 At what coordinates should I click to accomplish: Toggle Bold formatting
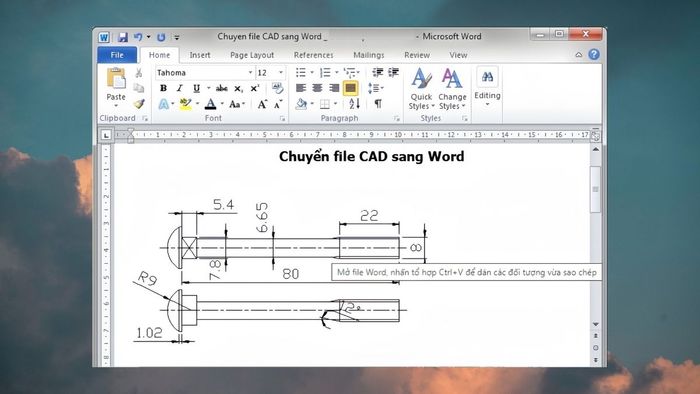pos(163,88)
